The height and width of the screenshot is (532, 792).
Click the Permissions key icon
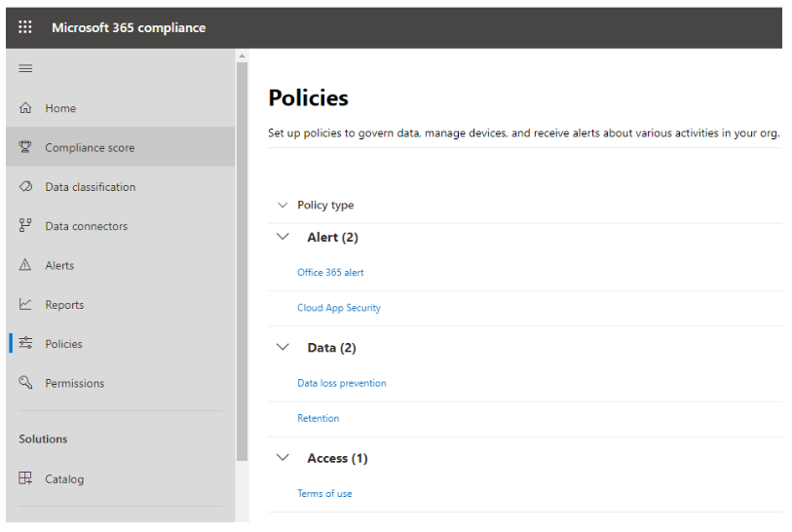[x=25, y=383]
